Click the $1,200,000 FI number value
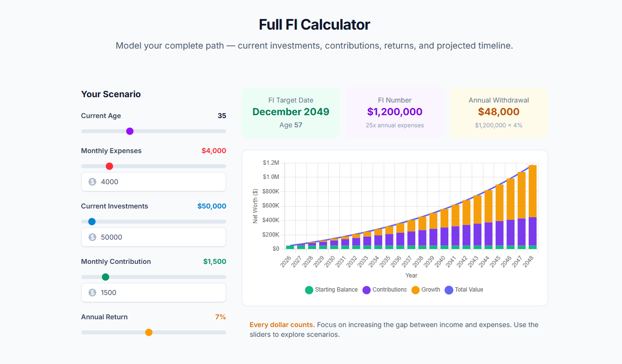The height and width of the screenshot is (364, 622). click(x=395, y=112)
